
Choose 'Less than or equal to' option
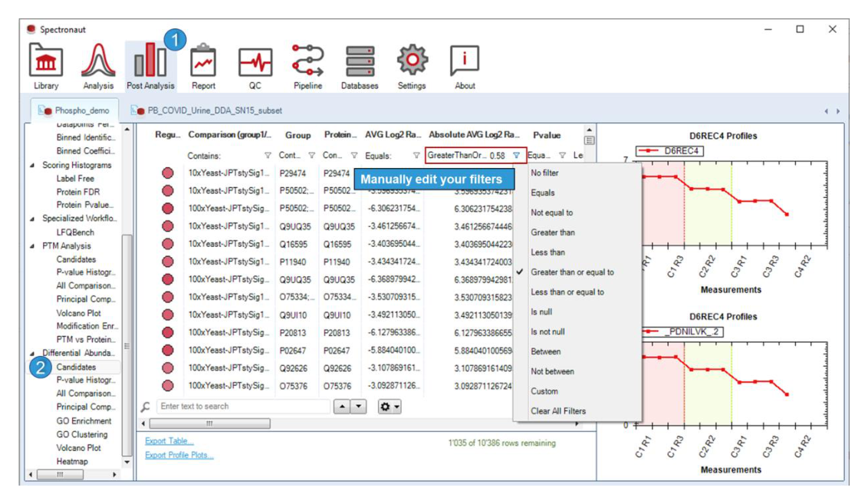(567, 292)
